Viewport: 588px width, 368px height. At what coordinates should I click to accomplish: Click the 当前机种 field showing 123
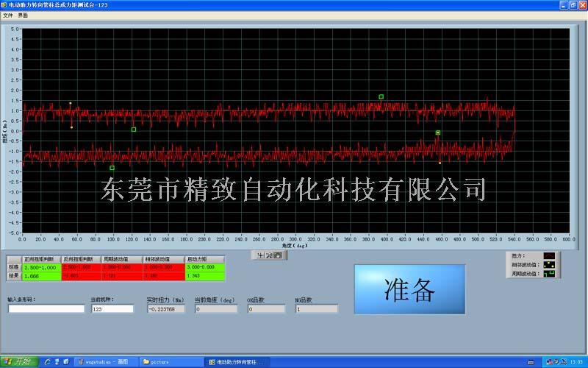(x=112, y=308)
